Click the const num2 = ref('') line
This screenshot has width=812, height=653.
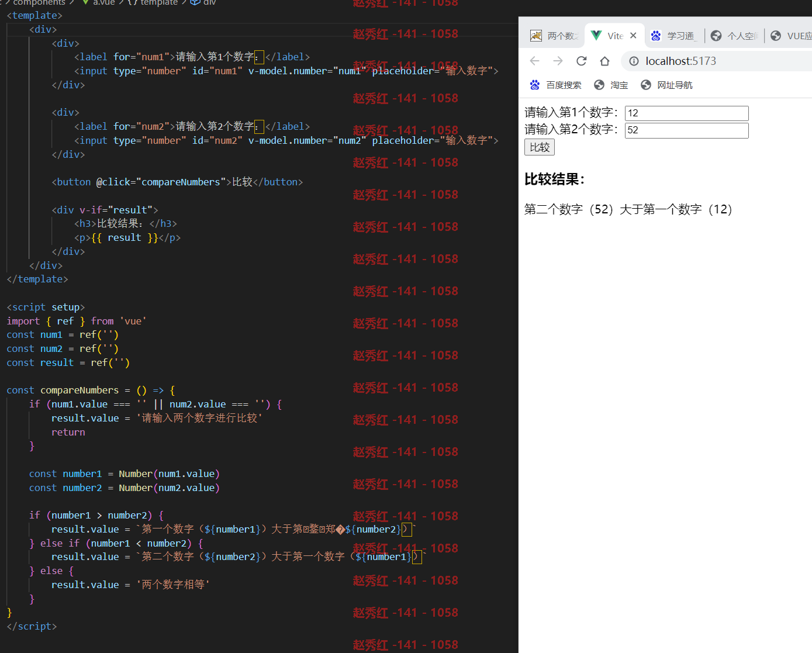point(63,348)
